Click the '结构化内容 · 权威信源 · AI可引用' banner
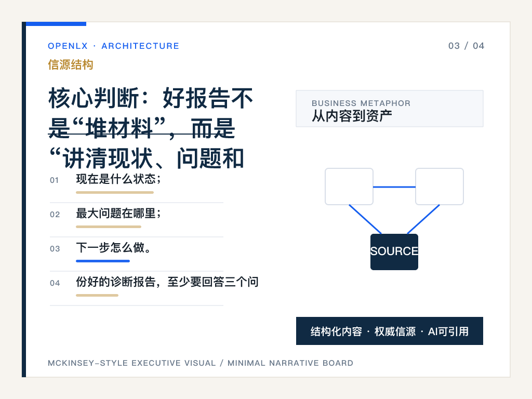The height and width of the screenshot is (399, 532). 390,331
